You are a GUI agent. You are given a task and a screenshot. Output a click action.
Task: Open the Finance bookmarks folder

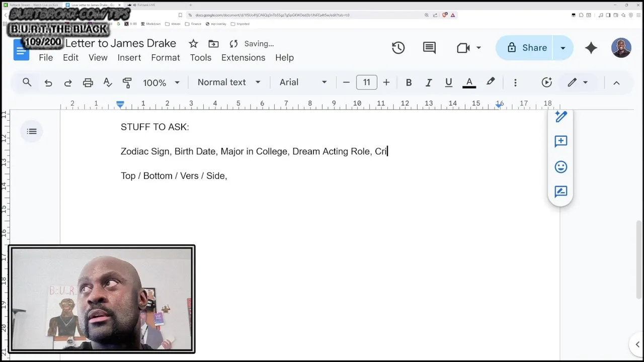(x=193, y=24)
